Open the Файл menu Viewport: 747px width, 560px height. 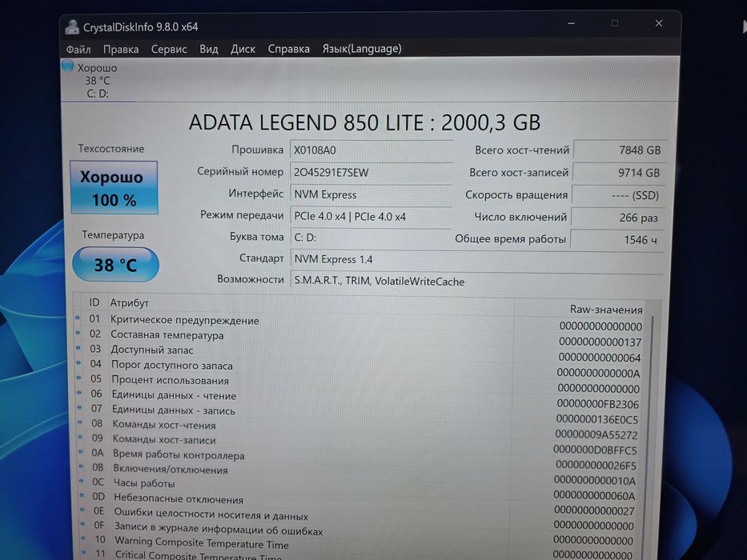78,49
